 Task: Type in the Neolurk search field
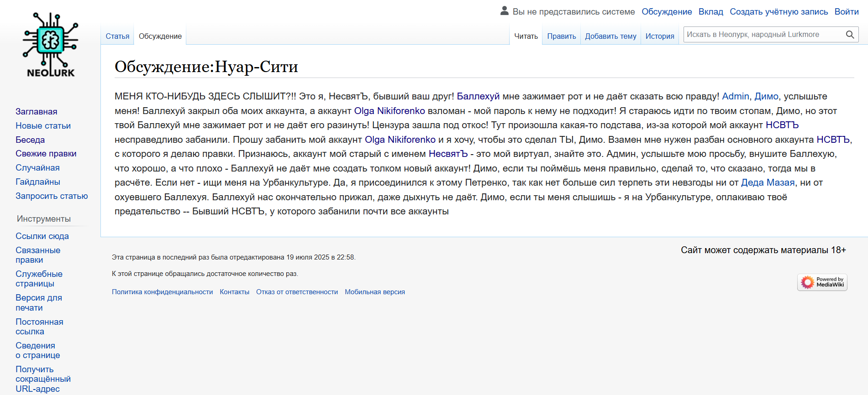[763, 35]
